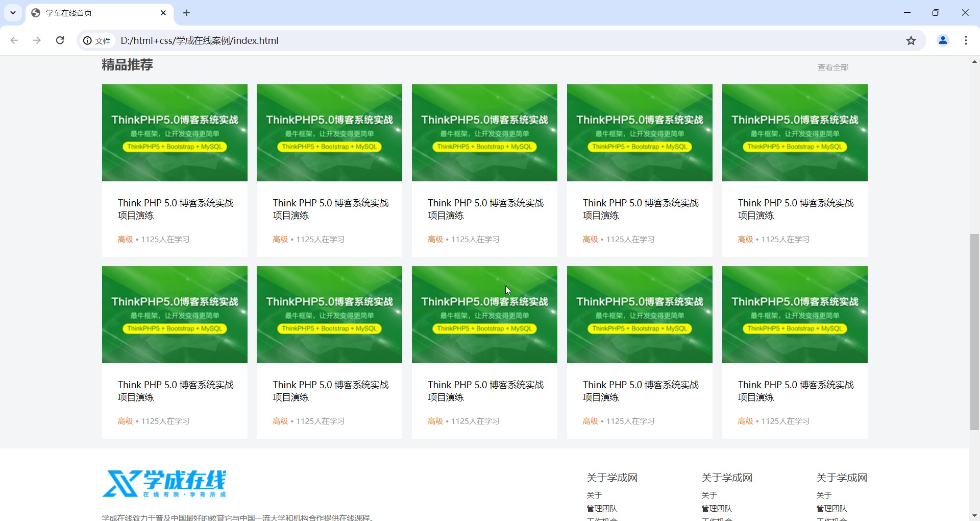
Task: Click 1125人在学习 on the last bottom-row card
Action: pyautogui.click(x=786, y=421)
